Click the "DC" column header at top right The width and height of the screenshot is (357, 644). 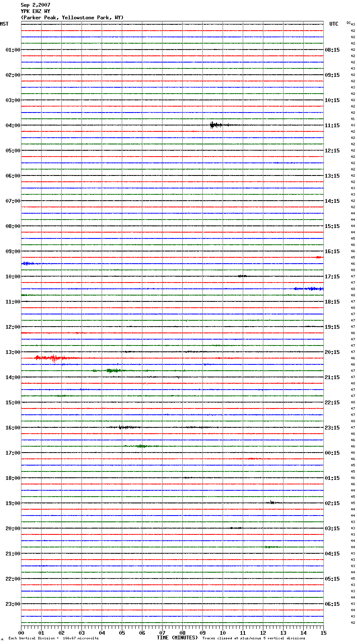[349, 23]
